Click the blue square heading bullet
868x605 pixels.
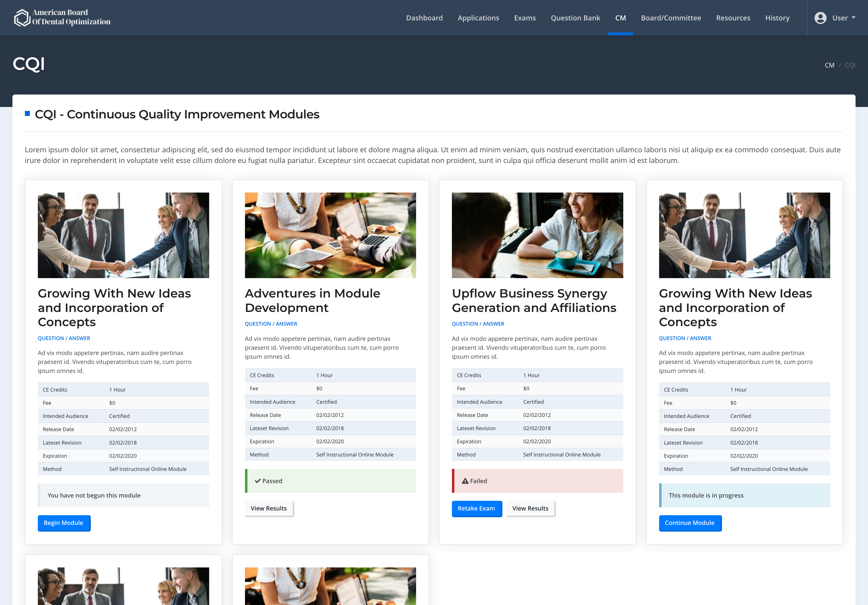[x=27, y=113]
